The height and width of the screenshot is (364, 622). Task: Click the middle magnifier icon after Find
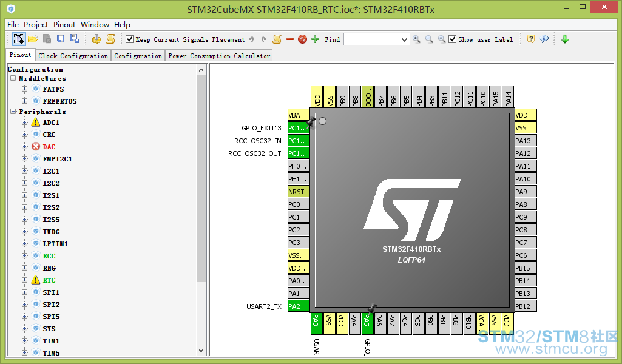[x=429, y=39]
